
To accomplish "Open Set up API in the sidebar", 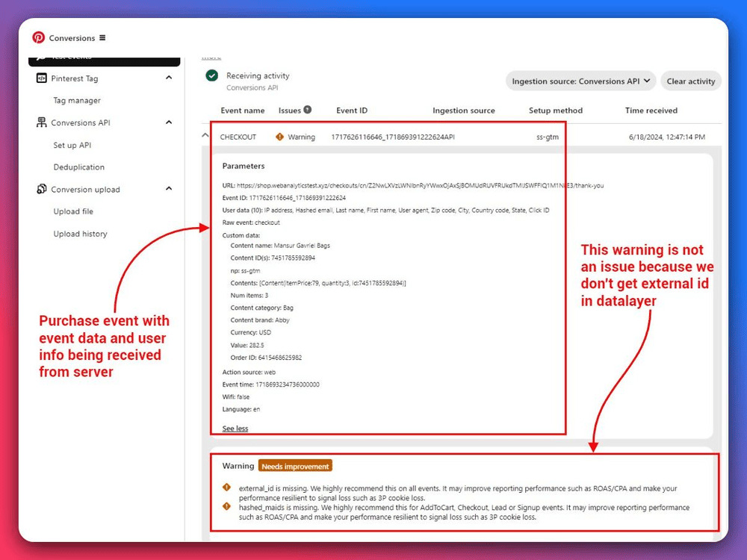I will click(x=72, y=146).
